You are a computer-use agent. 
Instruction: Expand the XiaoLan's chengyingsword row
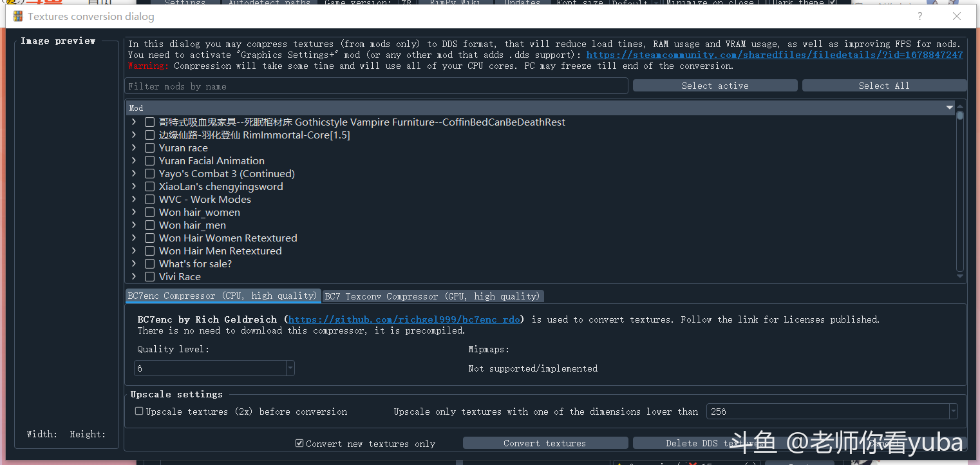[x=134, y=186]
